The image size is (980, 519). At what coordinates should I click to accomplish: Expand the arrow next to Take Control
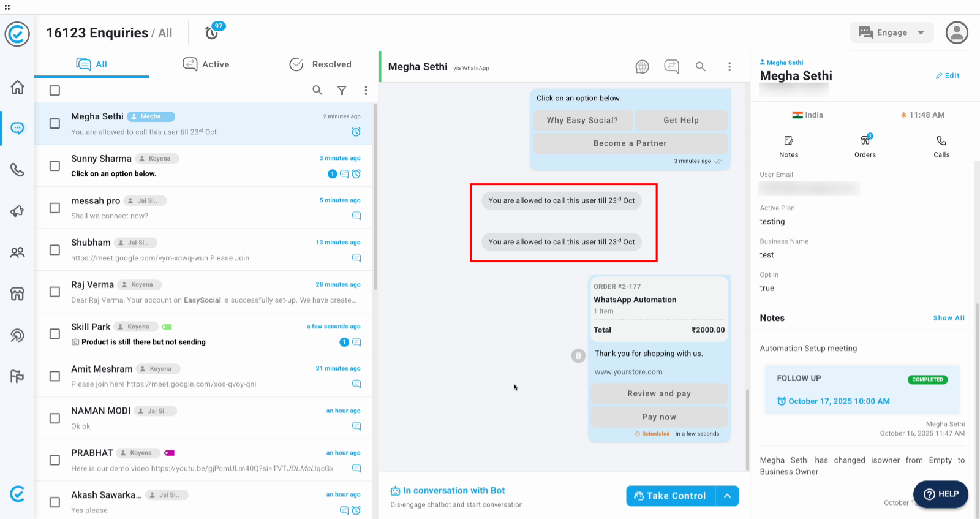pyautogui.click(x=727, y=496)
